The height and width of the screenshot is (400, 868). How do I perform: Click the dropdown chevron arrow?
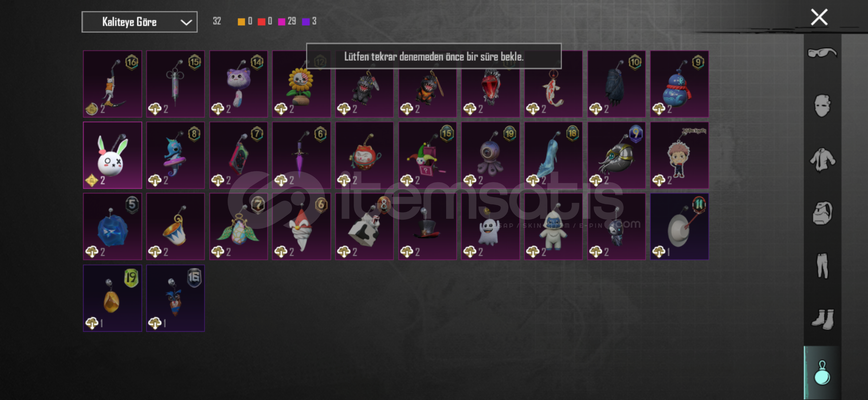click(186, 22)
